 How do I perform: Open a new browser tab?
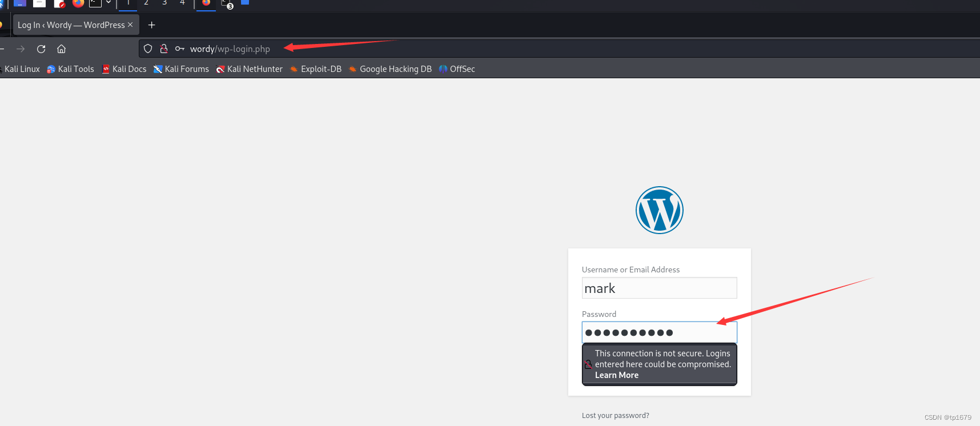coord(151,25)
